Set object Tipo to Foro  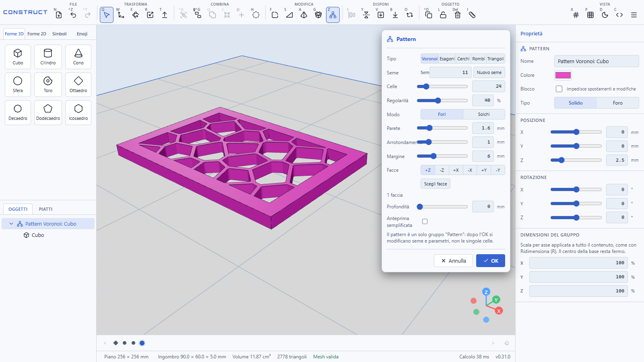[x=618, y=103]
